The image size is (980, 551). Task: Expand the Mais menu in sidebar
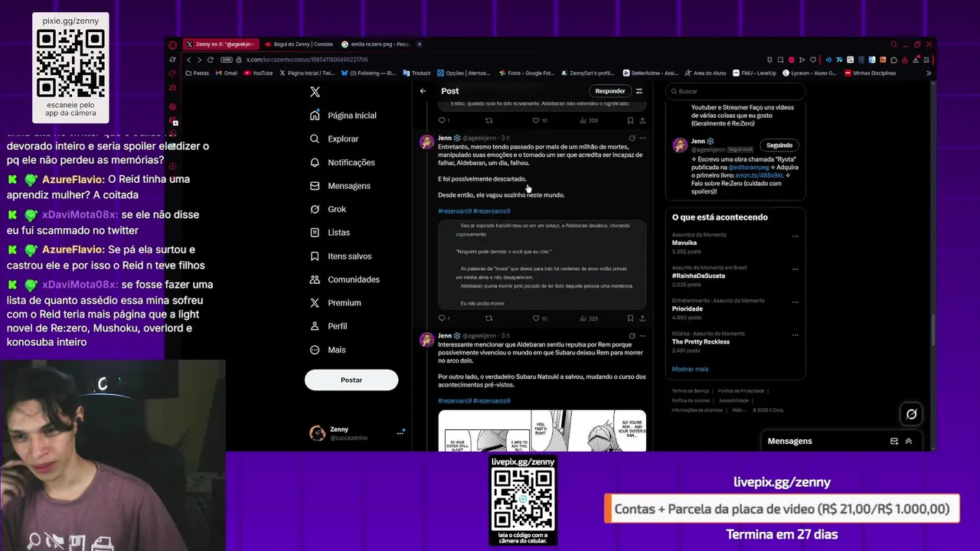pos(328,350)
